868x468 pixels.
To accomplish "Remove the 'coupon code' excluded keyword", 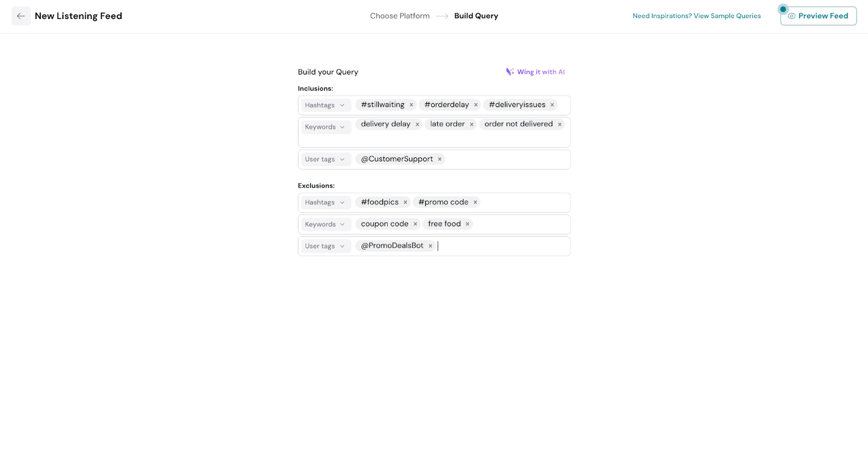I will [x=415, y=224].
